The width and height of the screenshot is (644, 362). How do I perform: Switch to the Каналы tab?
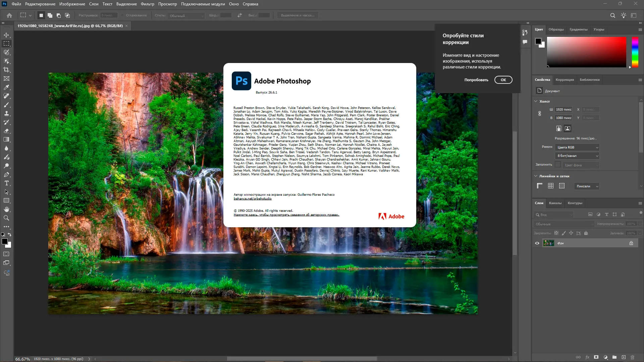[x=555, y=203]
